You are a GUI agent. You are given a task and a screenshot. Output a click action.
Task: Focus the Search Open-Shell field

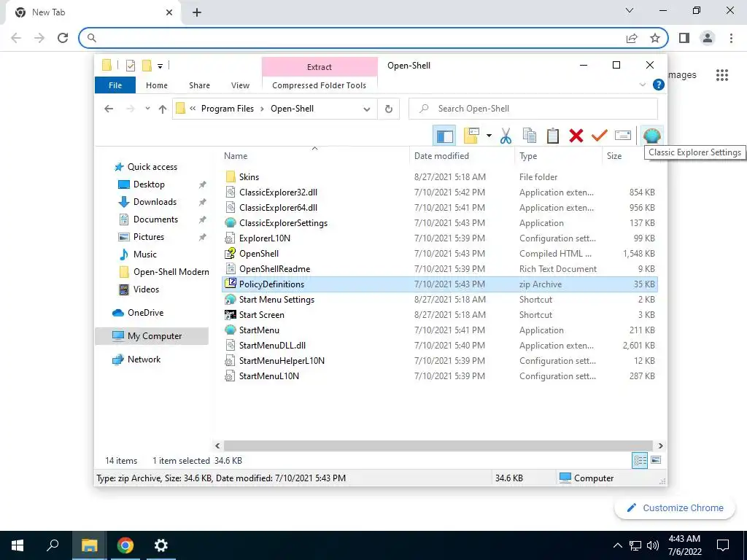point(533,109)
